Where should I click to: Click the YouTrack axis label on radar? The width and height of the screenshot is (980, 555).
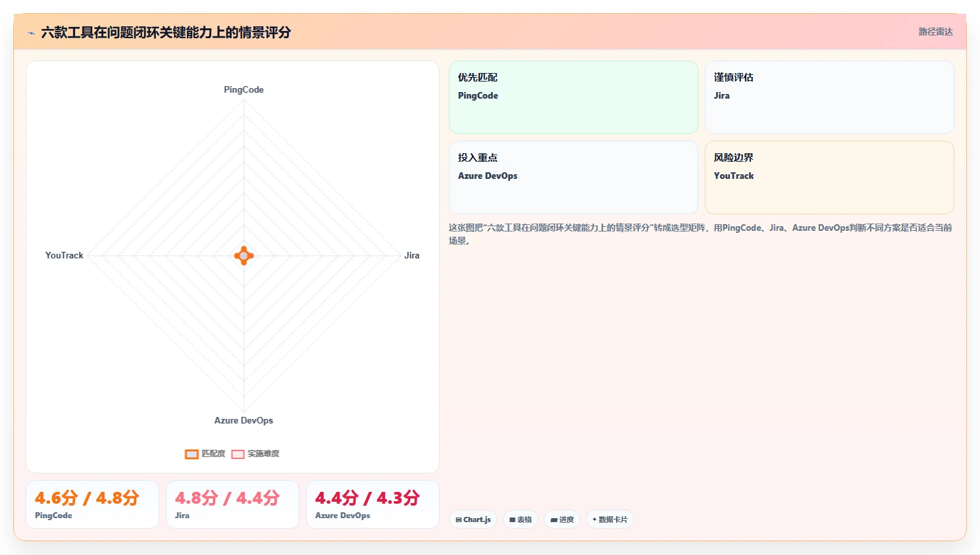coord(64,255)
